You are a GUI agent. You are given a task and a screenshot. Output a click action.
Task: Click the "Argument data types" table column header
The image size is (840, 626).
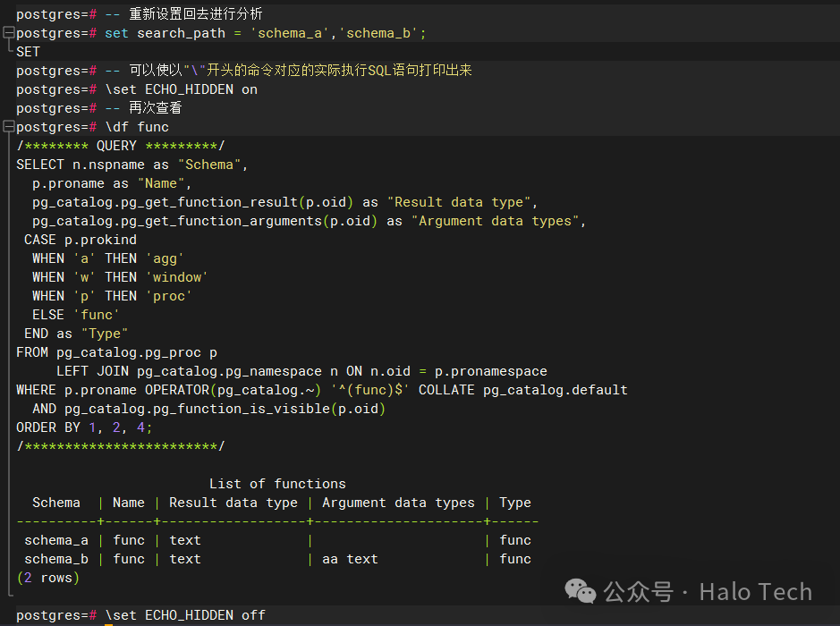pyautogui.click(x=398, y=503)
